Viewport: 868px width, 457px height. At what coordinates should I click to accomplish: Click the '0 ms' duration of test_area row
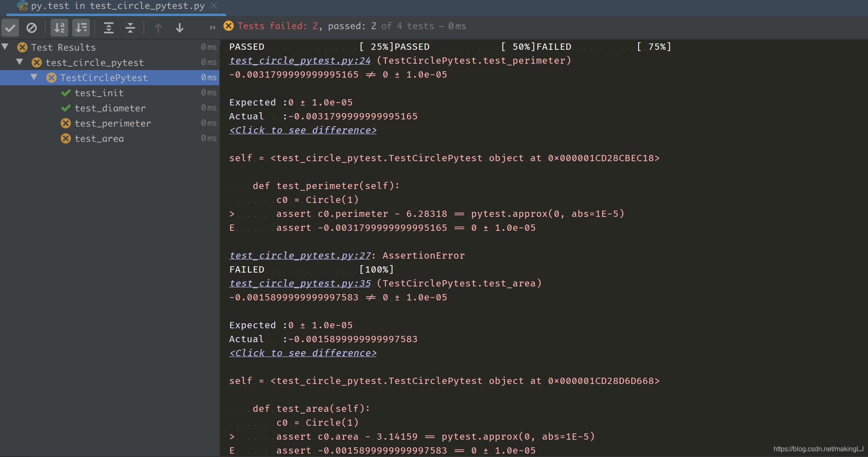click(208, 138)
